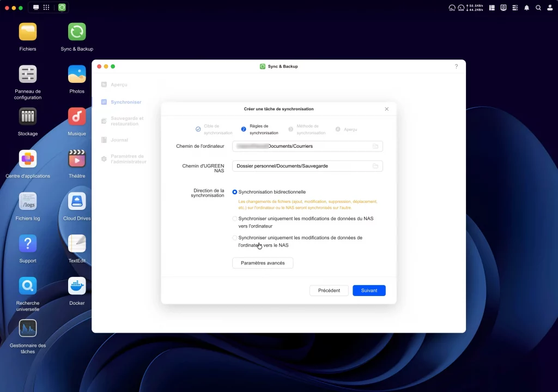Click the Stockage desktop icon

[x=28, y=116]
